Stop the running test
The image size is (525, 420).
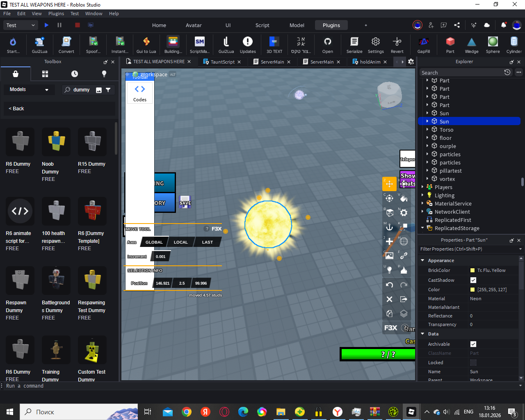(78, 25)
